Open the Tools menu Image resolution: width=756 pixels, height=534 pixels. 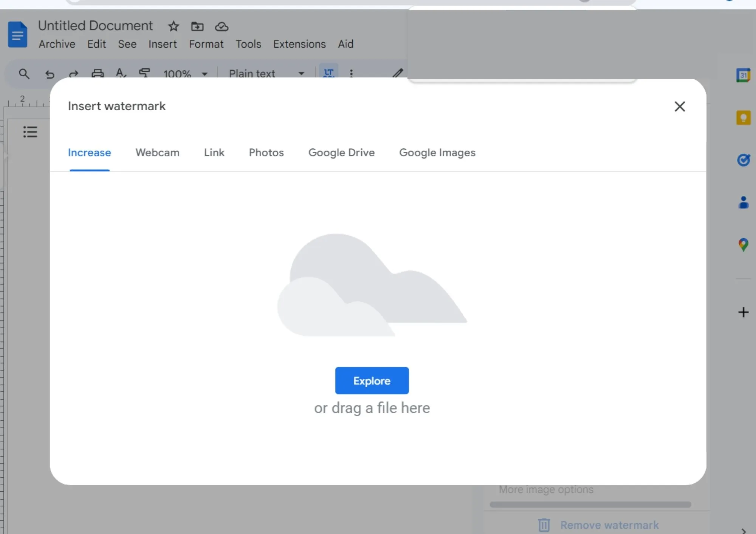[248, 44]
